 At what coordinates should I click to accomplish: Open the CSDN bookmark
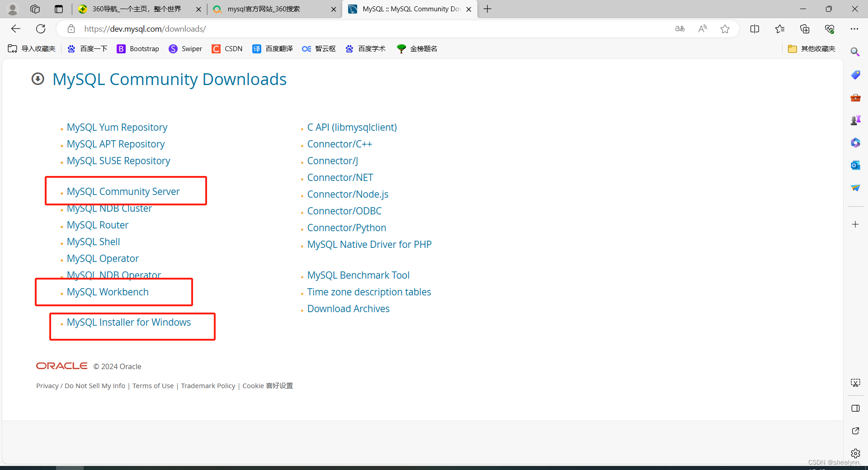(x=227, y=49)
